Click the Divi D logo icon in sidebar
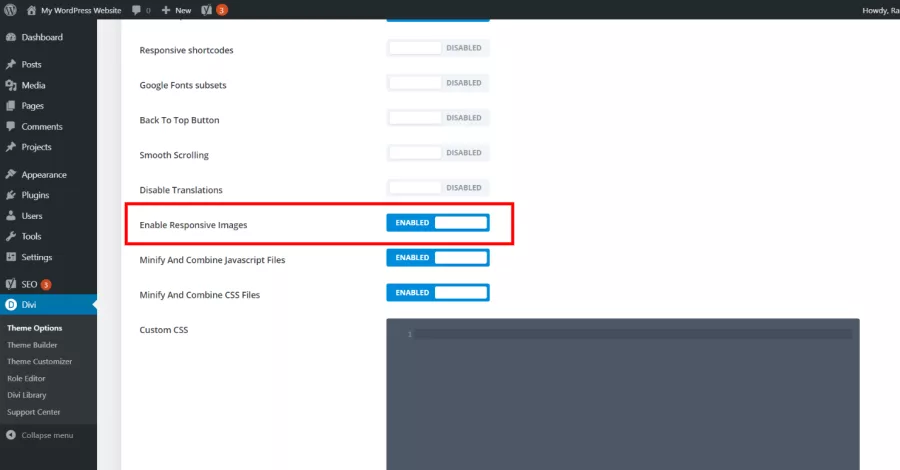 [x=11, y=305]
